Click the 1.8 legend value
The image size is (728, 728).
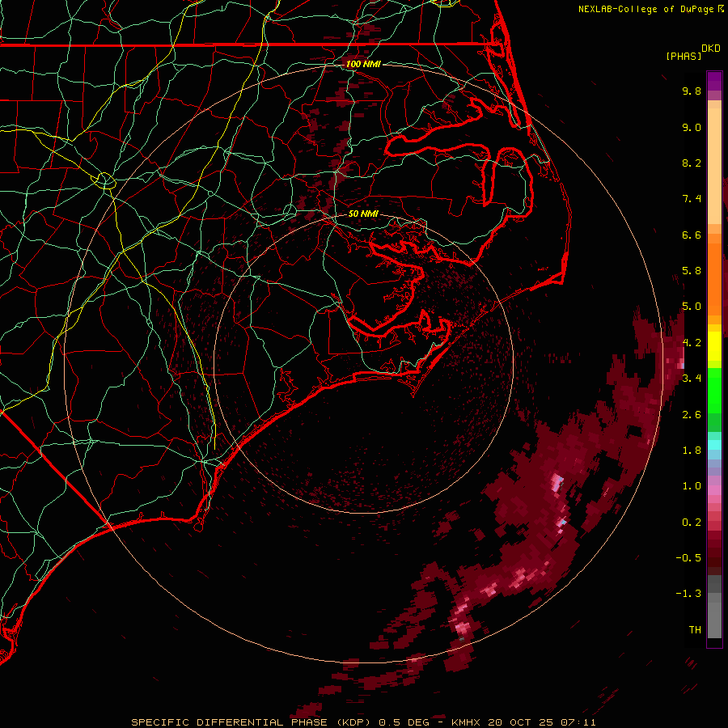coord(692,451)
